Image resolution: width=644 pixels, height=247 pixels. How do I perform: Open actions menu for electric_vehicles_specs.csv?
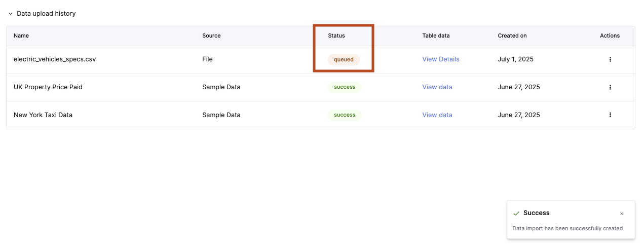pos(610,59)
